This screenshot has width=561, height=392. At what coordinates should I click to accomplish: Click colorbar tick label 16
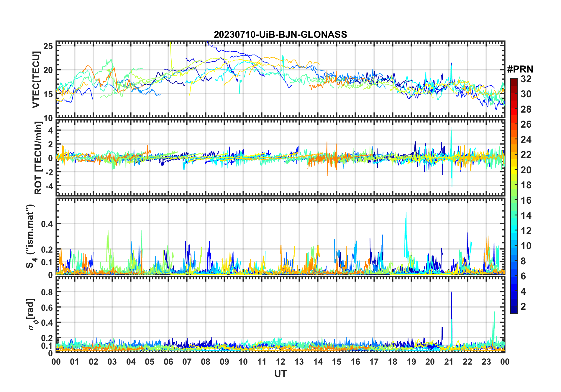coord(526,200)
